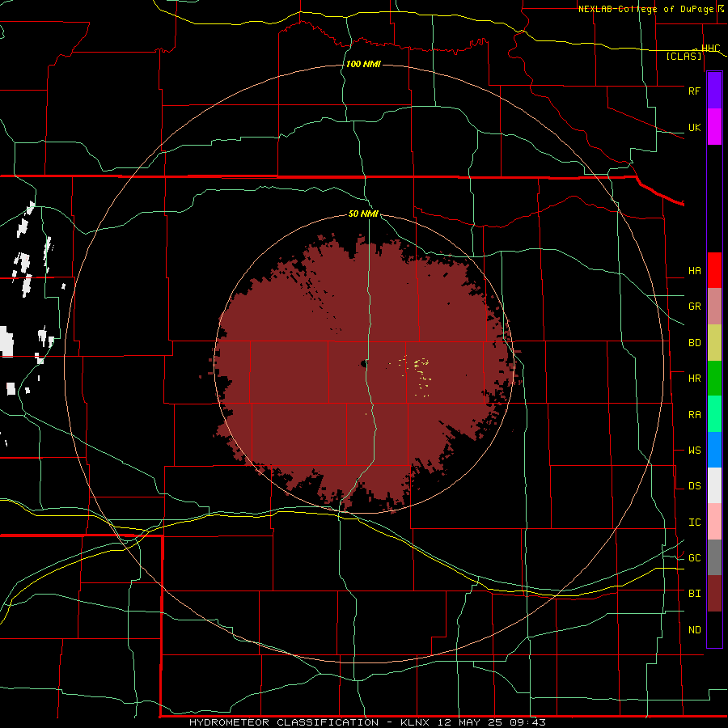The width and height of the screenshot is (728, 728).
Task: Pick the RA light green legend swatch
Action: (x=714, y=414)
